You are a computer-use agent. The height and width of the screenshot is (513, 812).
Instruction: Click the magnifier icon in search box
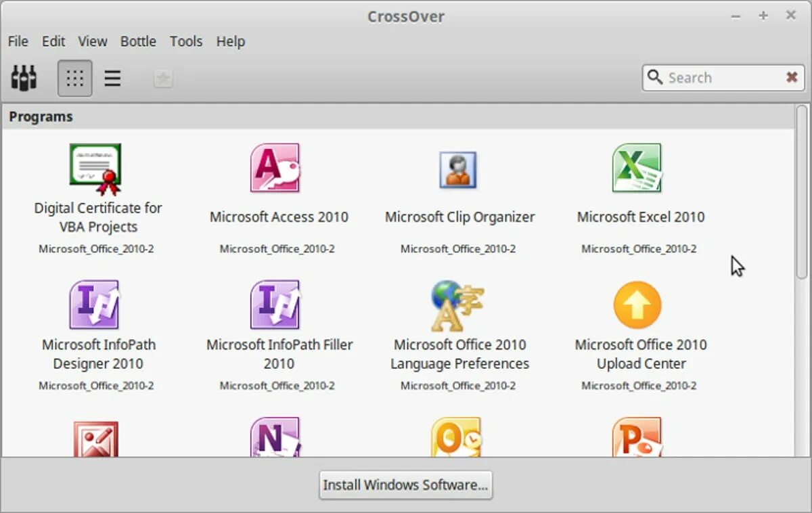click(x=654, y=77)
